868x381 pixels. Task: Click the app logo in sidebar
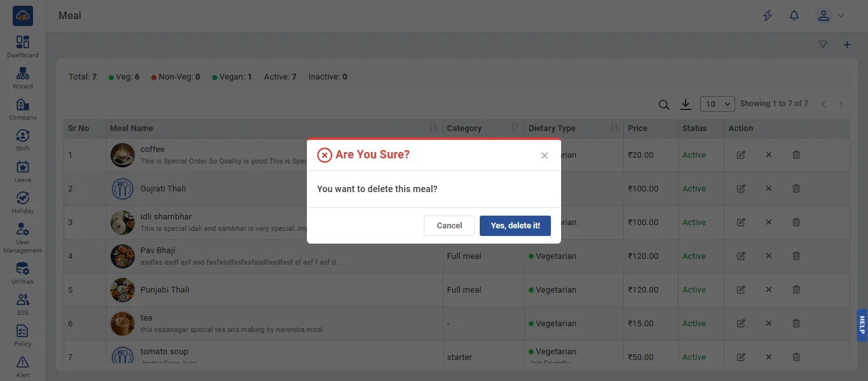click(x=23, y=16)
